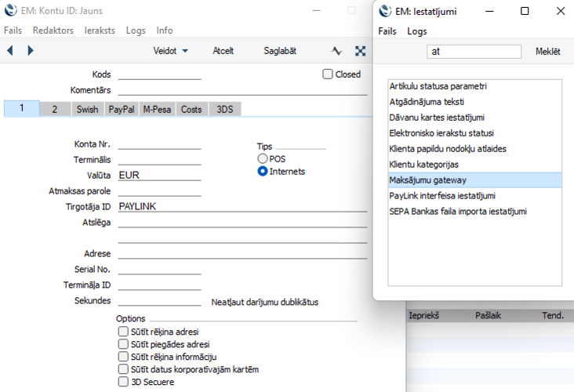Switch to the PayPal tab
This screenshot has width=574, height=392.
point(122,110)
